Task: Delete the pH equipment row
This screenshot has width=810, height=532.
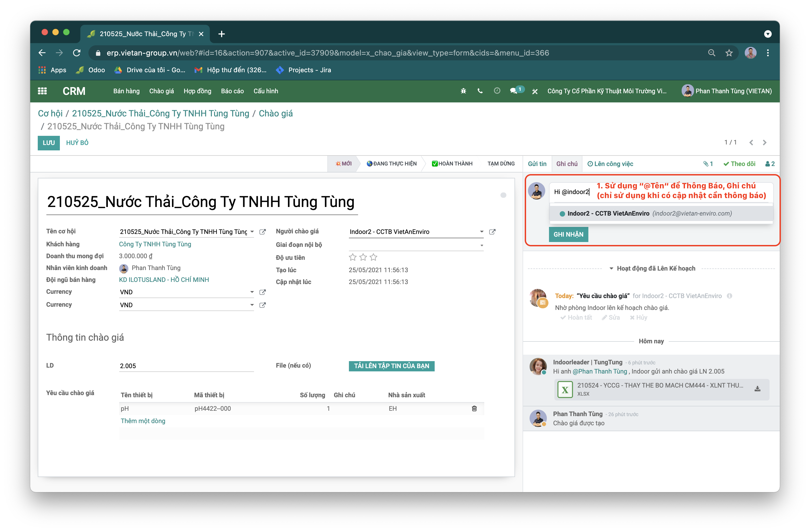Action: click(474, 408)
